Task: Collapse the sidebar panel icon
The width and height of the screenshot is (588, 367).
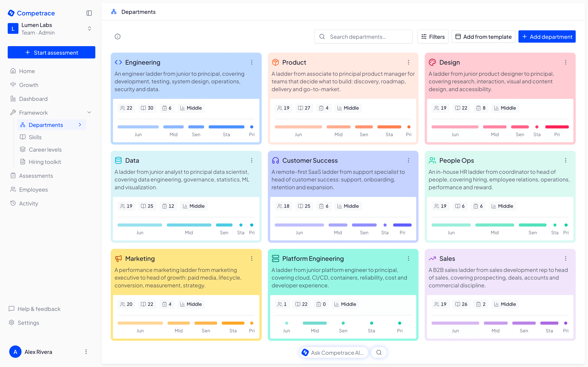Action: [89, 13]
